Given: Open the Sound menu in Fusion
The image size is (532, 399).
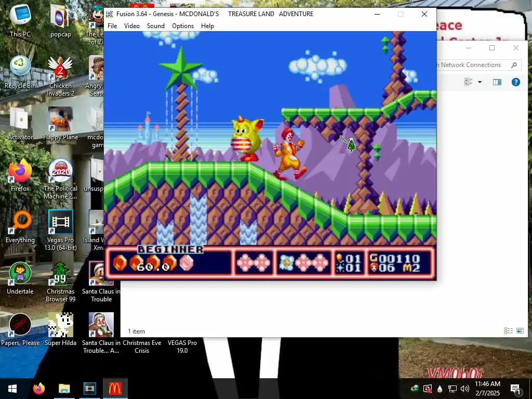Looking at the screenshot, I should (155, 26).
